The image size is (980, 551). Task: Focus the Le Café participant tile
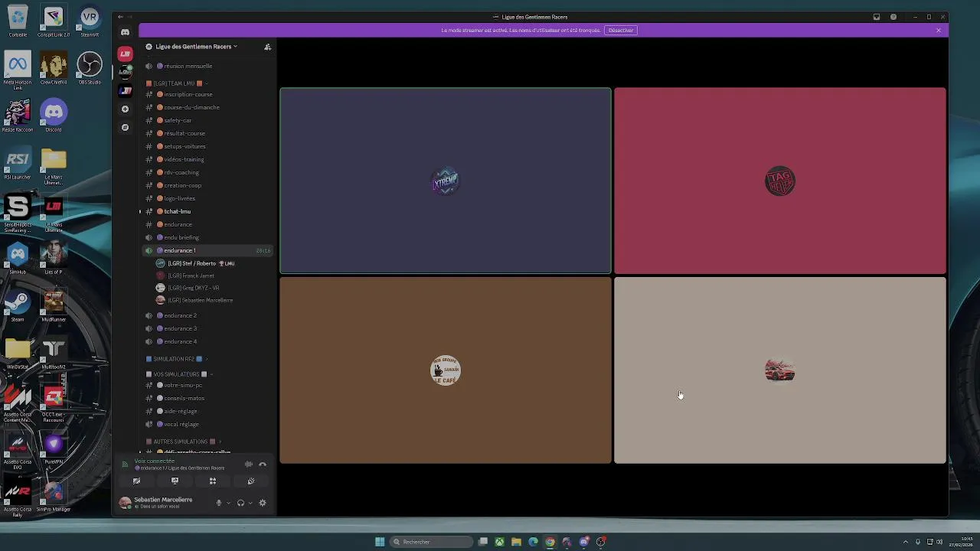pos(446,370)
